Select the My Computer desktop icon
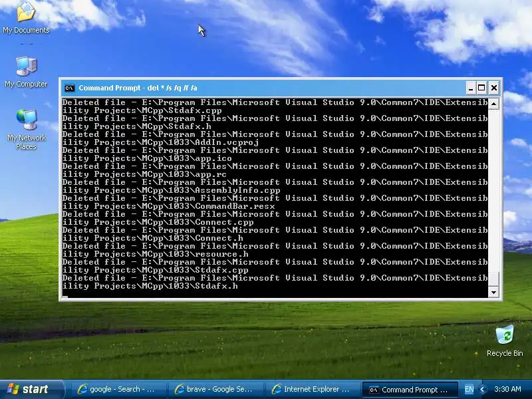The width and height of the screenshot is (532, 399). click(26, 72)
